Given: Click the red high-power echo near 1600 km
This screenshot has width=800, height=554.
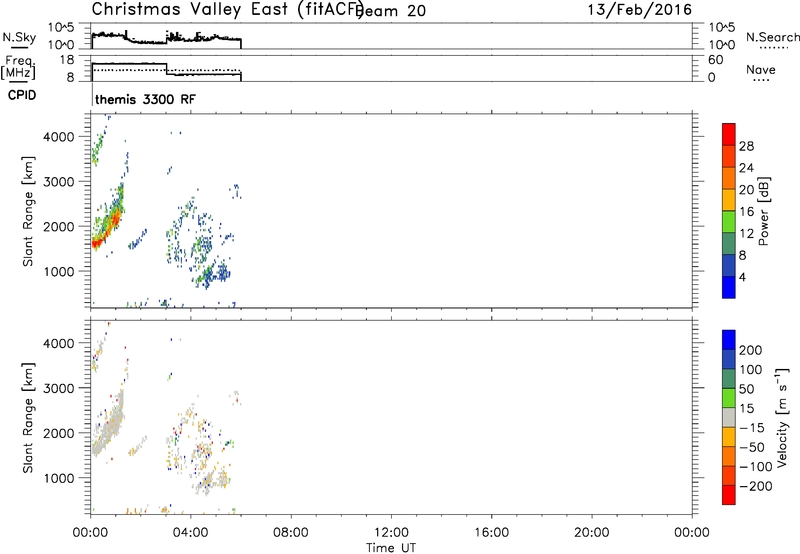Looking at the screenshot, I should [x=96, y=244].
